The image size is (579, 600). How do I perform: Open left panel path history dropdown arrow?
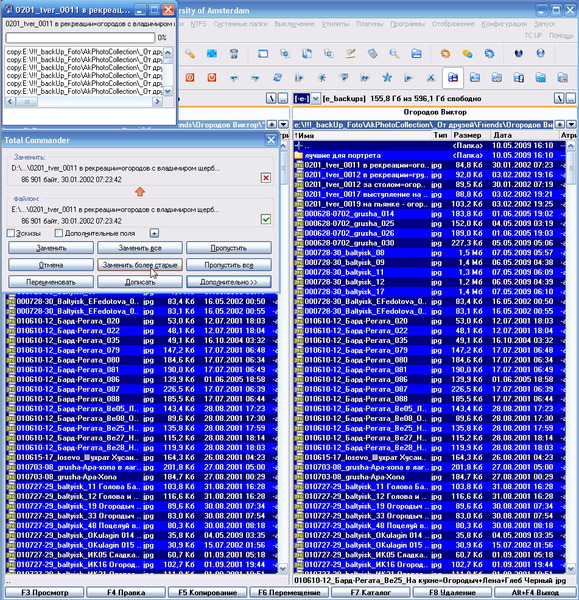pos(283,124)
